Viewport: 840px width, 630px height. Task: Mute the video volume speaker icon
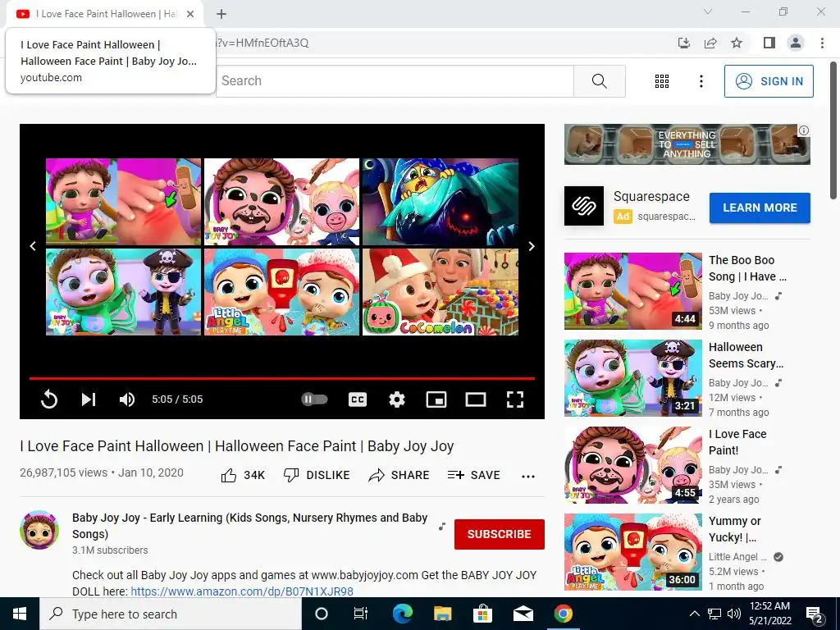[x=127, y=399]
